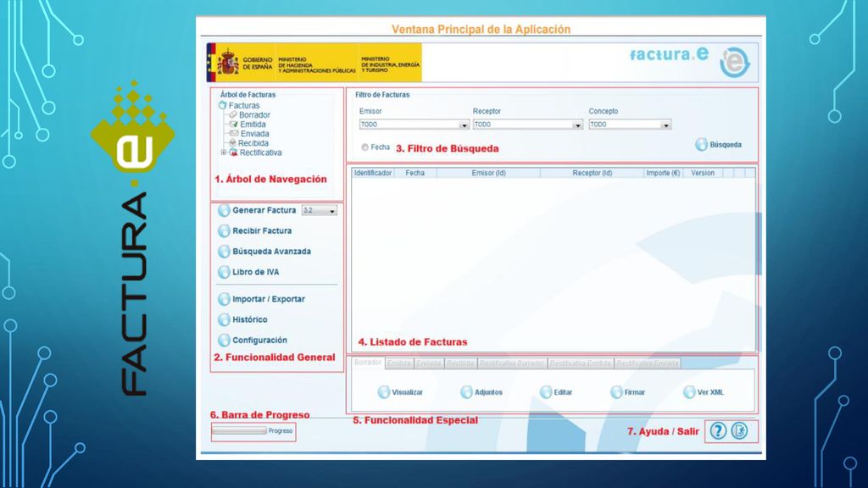This screenshot has height=488, width=868.
Task: Click the Importar / Exportar globe icon
Action: (x=224, y=299)
